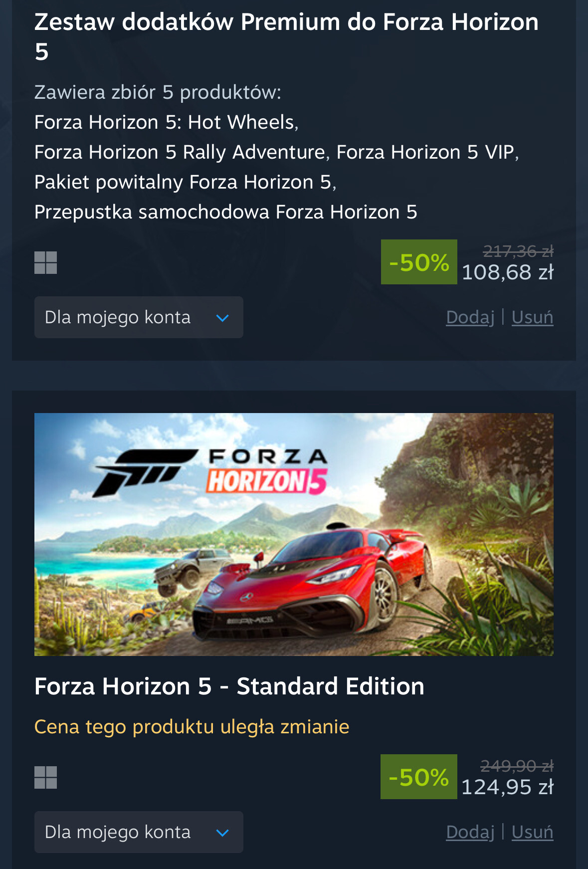This screenshot has height=869, width=588.
Task: Open "Forza Horizon 5: Hot Wheels" in the bundle list
Action: [x=166, y=122]
